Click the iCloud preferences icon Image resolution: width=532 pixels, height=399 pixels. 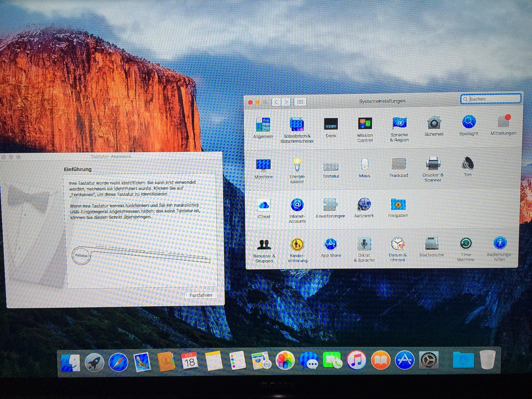coord(263,205)
